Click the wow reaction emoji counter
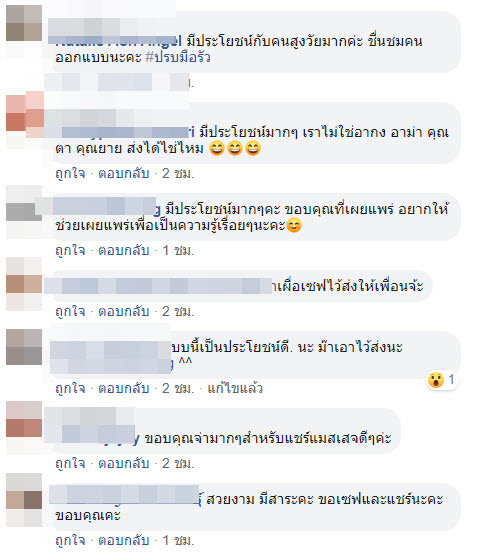Image resolution: width=491 pixels, height=556 pixels. pyautogui.click(x=441, y=380)
